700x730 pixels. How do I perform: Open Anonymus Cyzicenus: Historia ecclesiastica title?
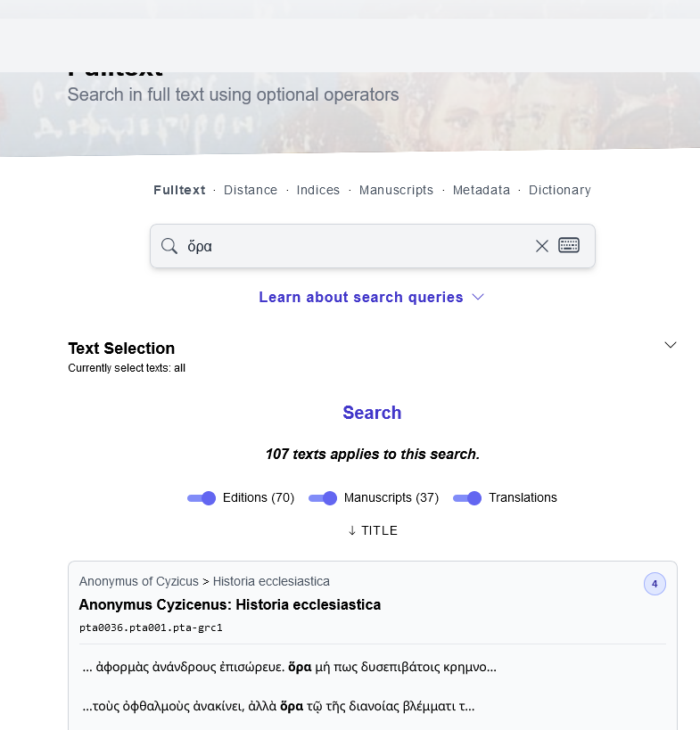[x=230, y=604]
